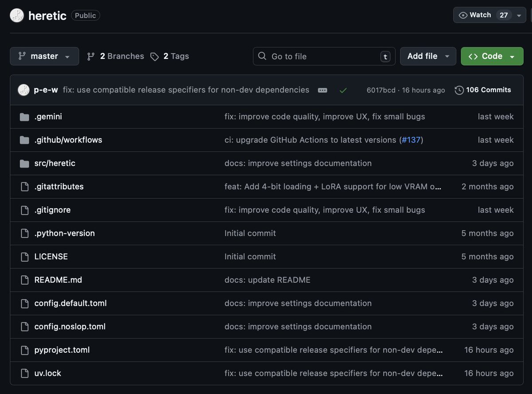Click the eye icon in Watch button

463,15
